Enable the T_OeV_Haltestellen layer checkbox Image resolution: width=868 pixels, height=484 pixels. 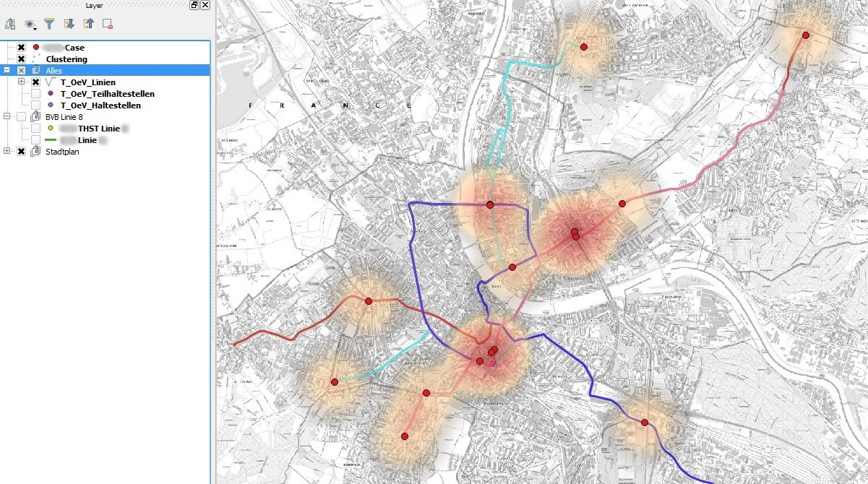[35, 105]
